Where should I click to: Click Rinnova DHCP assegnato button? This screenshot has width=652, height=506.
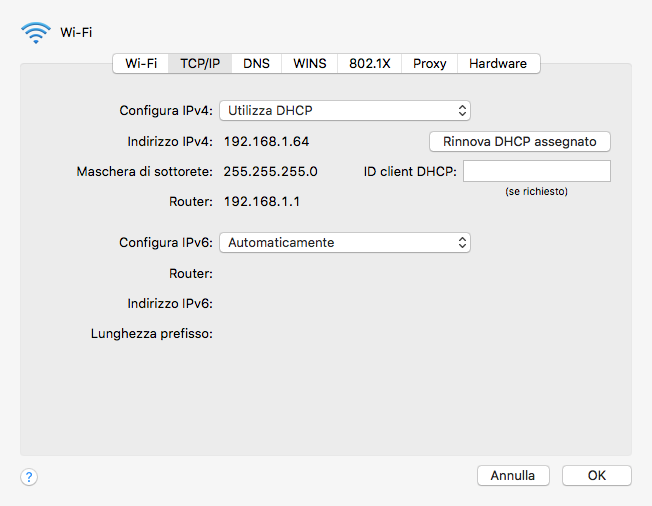point(519,142)
